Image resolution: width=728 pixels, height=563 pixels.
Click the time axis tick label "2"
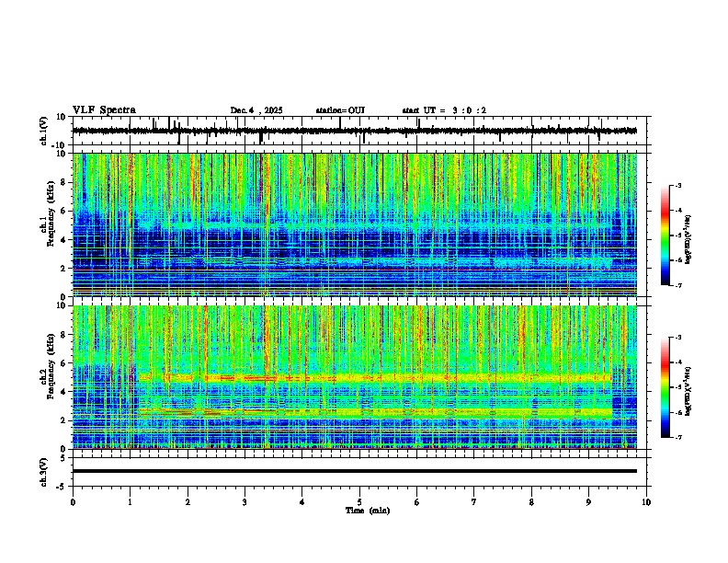coord(188,502)
